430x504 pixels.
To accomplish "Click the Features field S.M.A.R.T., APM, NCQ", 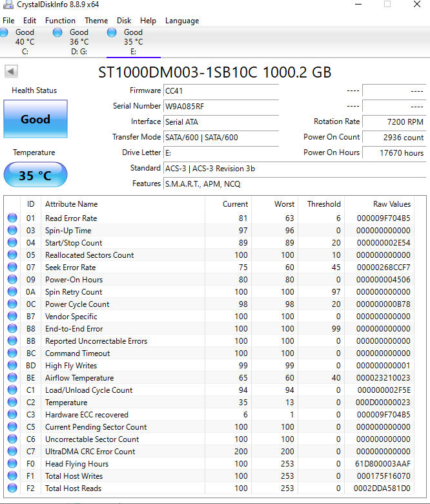I will 294,184.
